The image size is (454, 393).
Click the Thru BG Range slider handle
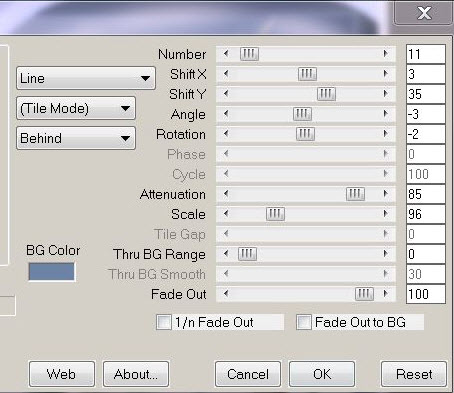[x=247, y=254]
